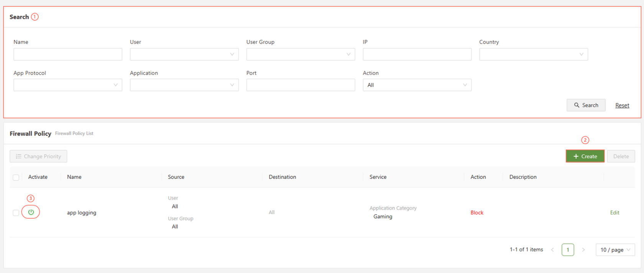Expand the User Group dropdown
The image size is (644, 273).
pyautogui.click(x=301, y=54)
